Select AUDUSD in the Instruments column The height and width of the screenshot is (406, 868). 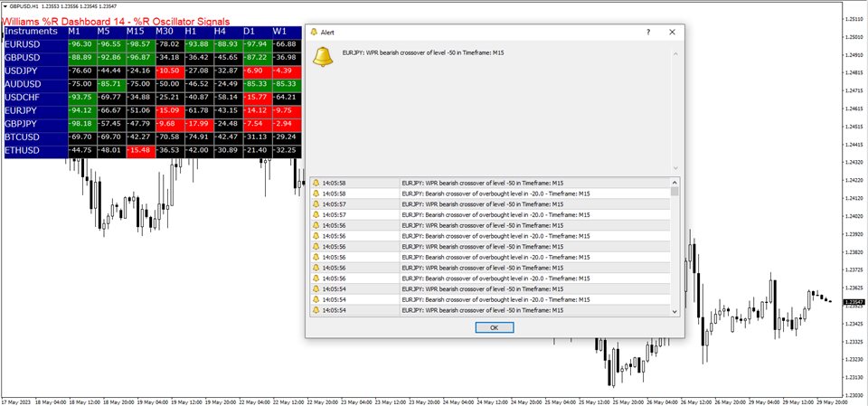[x=22, y=84]
